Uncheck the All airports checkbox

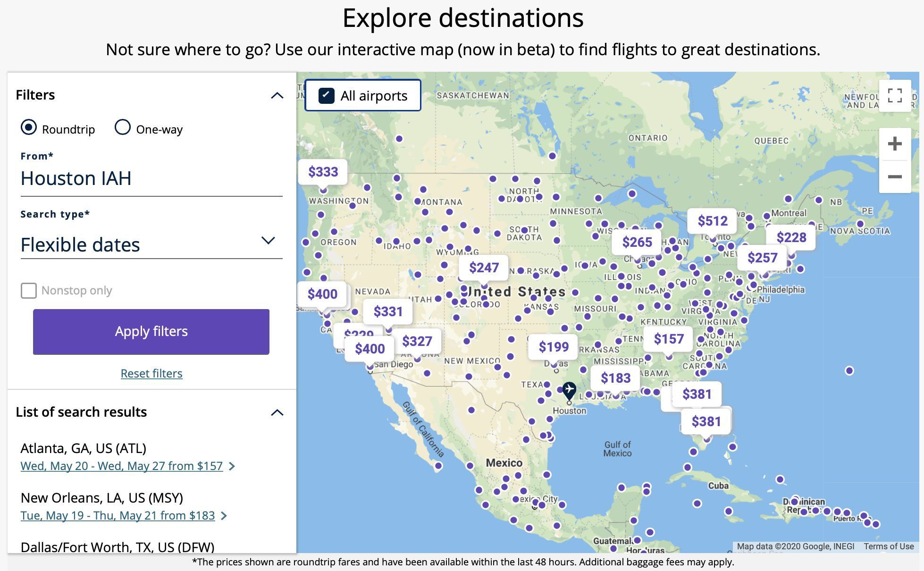326,95
